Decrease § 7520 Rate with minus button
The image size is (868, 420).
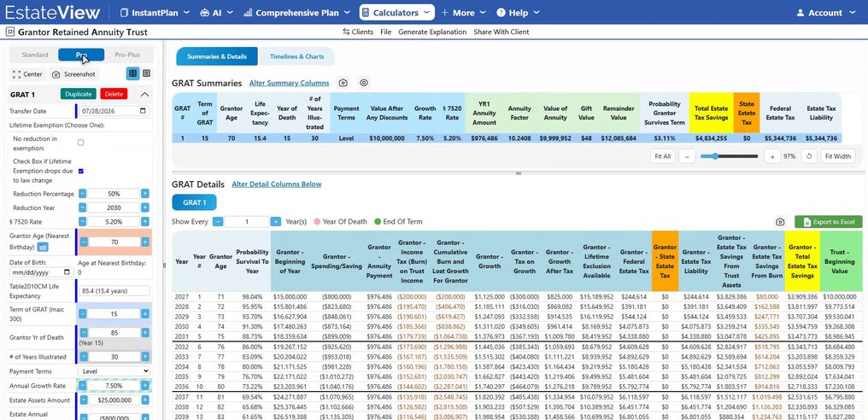coord(82,222)
